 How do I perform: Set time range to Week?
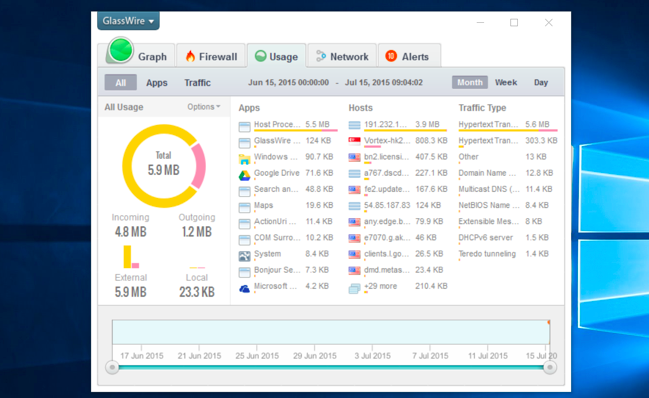[506, 82]
